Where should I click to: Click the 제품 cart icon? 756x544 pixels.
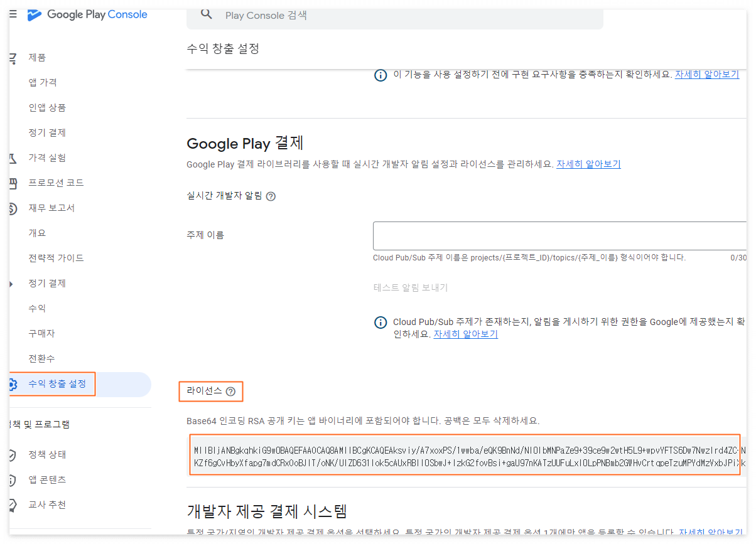[13, 58]
